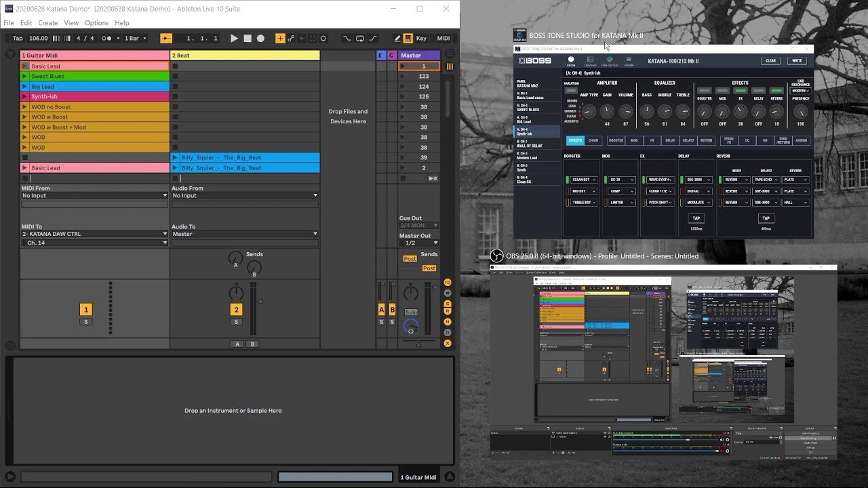
Task: Select the 2 Beat track header
Action: (245, 56)
